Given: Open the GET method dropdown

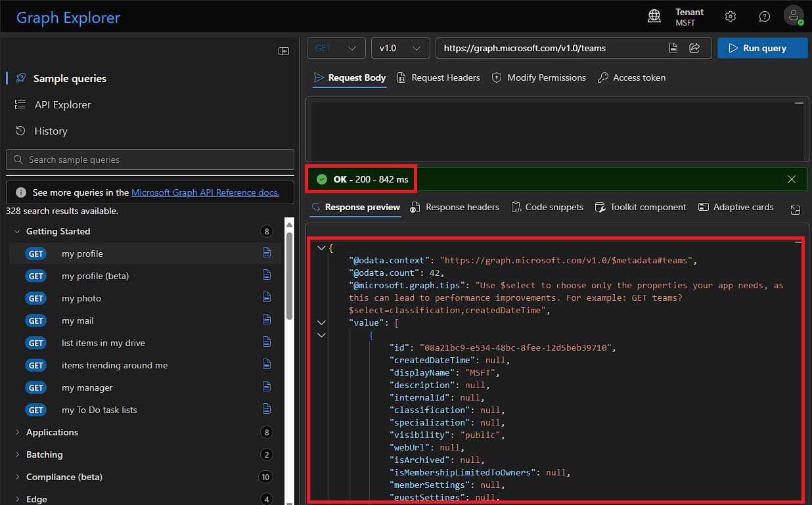Looking at the screenshot, I should [x=336, y=48].
